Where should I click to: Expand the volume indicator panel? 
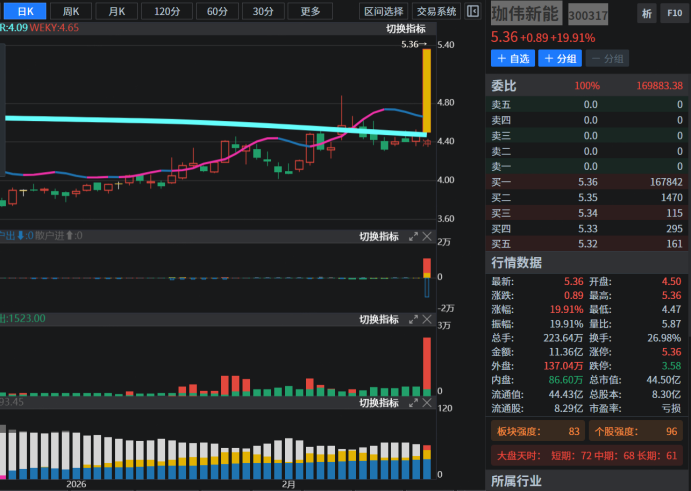coord(412,319)
